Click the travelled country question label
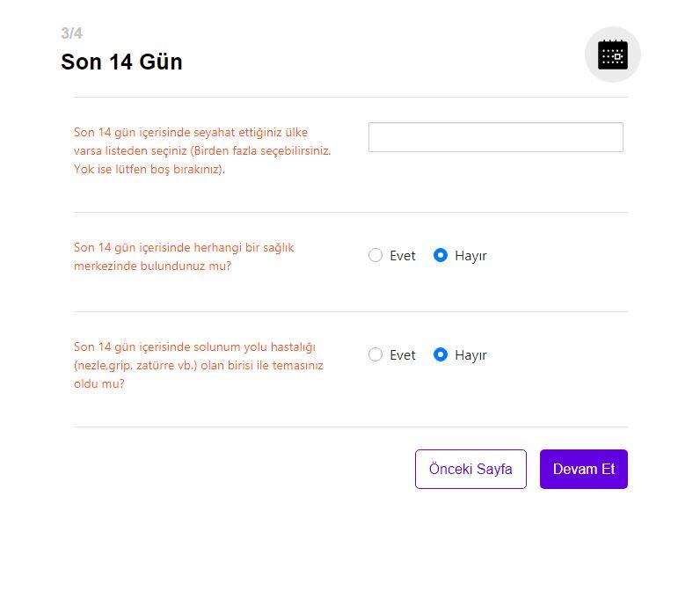This screenshot has height=591, width=700. [x=202, y=150]
